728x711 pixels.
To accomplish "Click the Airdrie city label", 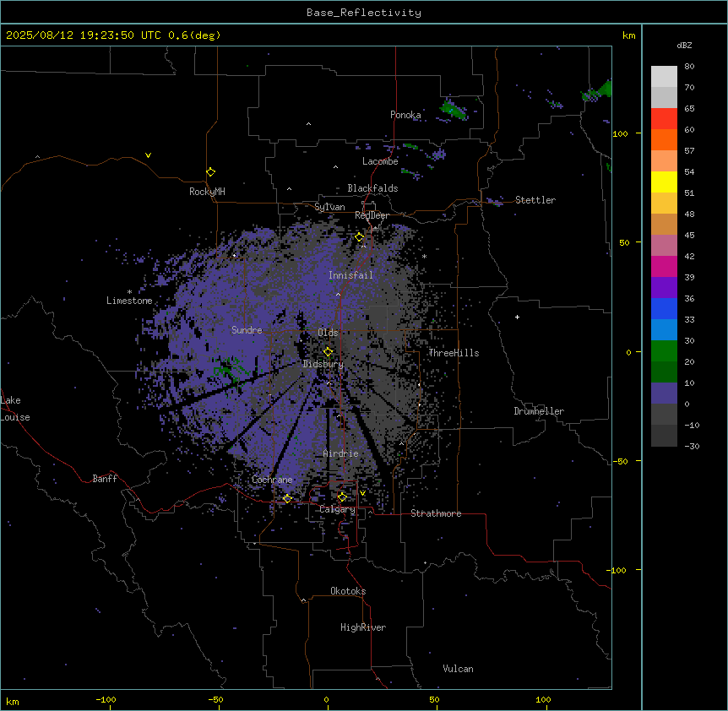I will click(340, 453).
